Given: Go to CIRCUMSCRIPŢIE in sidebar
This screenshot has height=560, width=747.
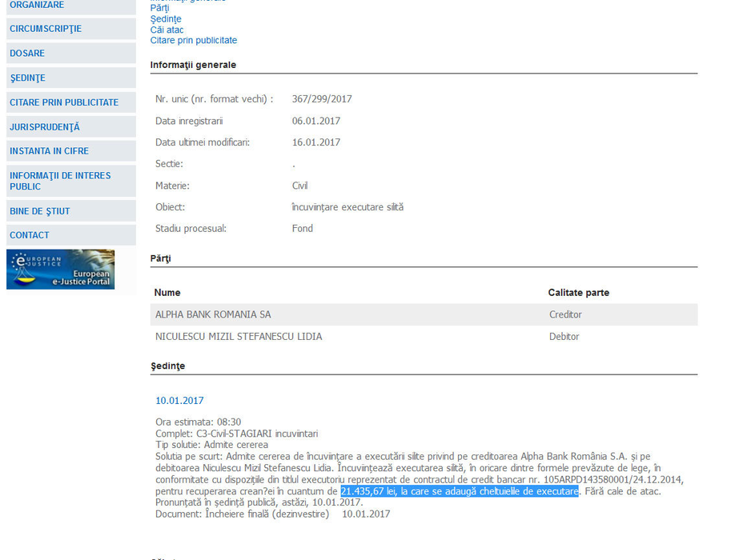Looking at the screenshot, I should [71, 29].
